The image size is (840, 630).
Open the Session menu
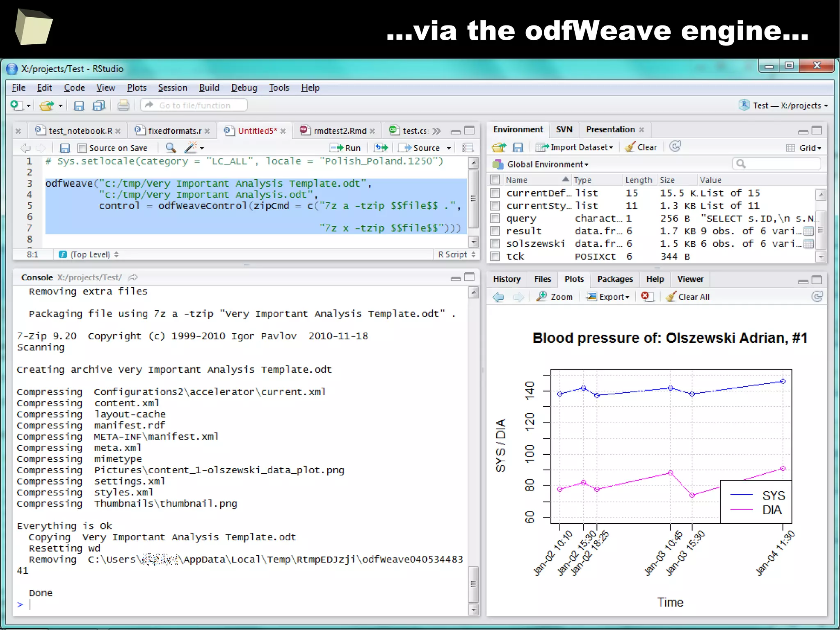point(172,88)
